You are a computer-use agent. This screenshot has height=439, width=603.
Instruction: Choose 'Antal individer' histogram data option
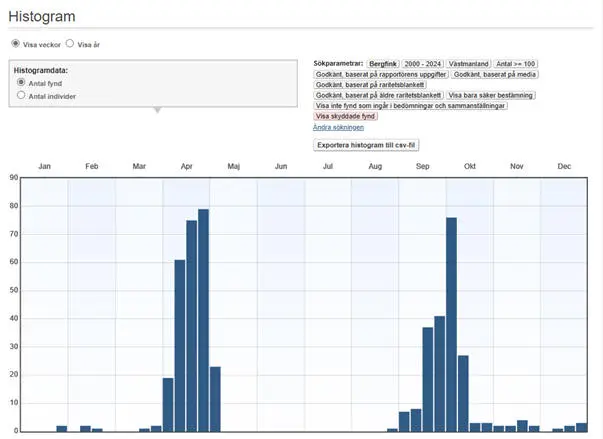(x=21, y=96)
